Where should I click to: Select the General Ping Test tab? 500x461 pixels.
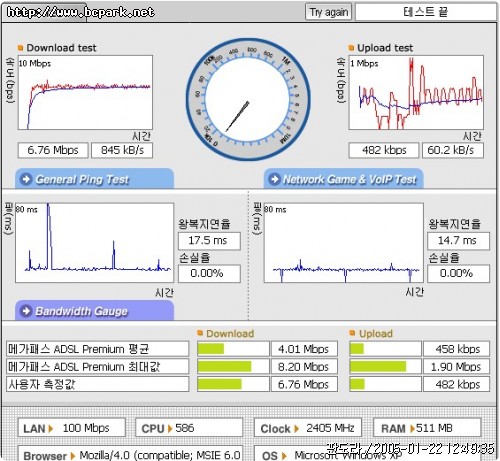95,179
